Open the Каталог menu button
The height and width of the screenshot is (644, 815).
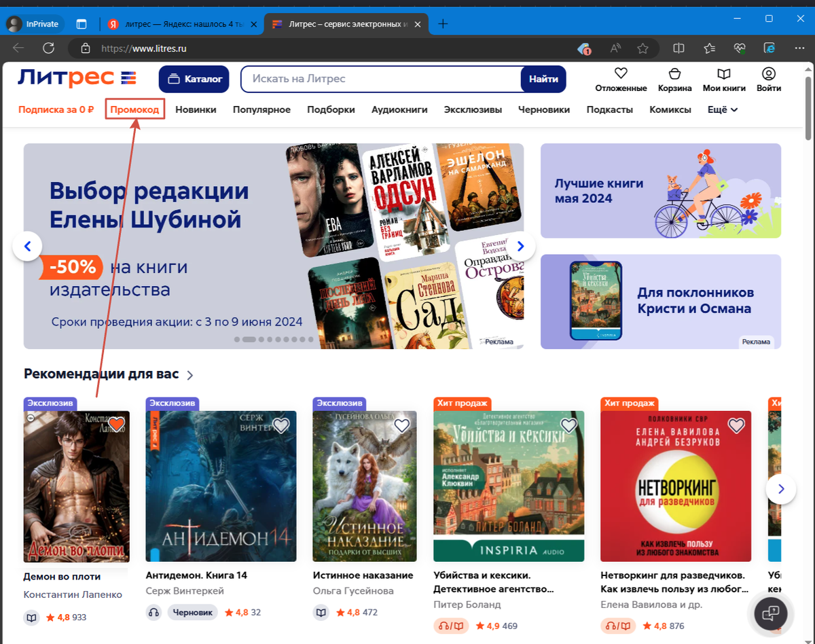[194, 79]
